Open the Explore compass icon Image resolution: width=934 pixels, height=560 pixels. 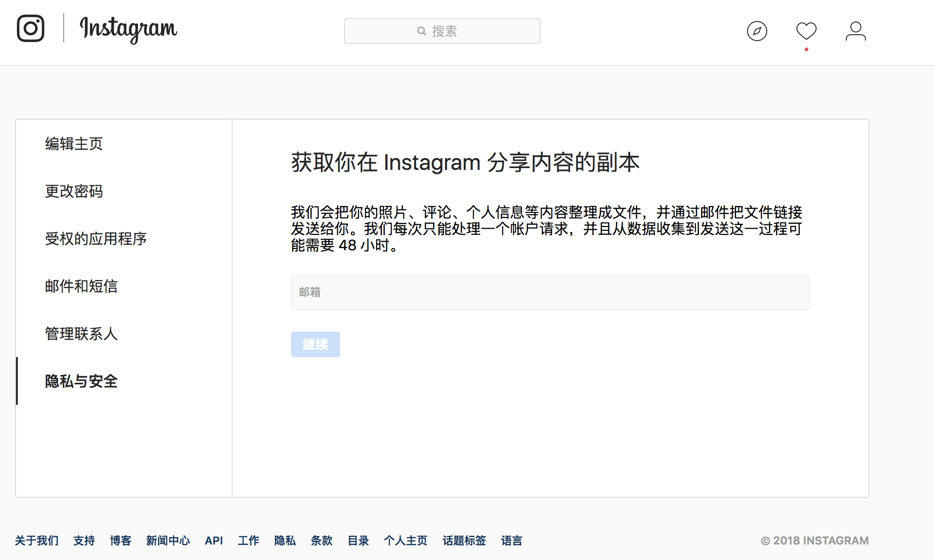[757, 31]
